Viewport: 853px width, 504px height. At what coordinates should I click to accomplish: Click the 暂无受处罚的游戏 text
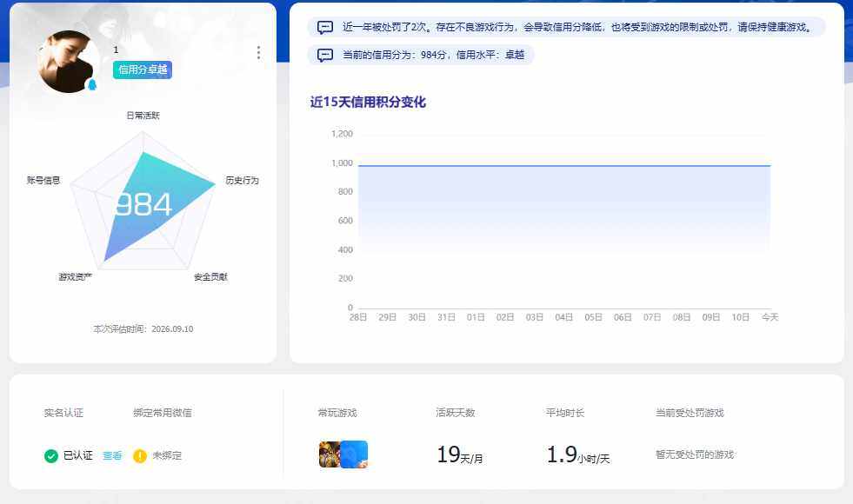[695, 454]
